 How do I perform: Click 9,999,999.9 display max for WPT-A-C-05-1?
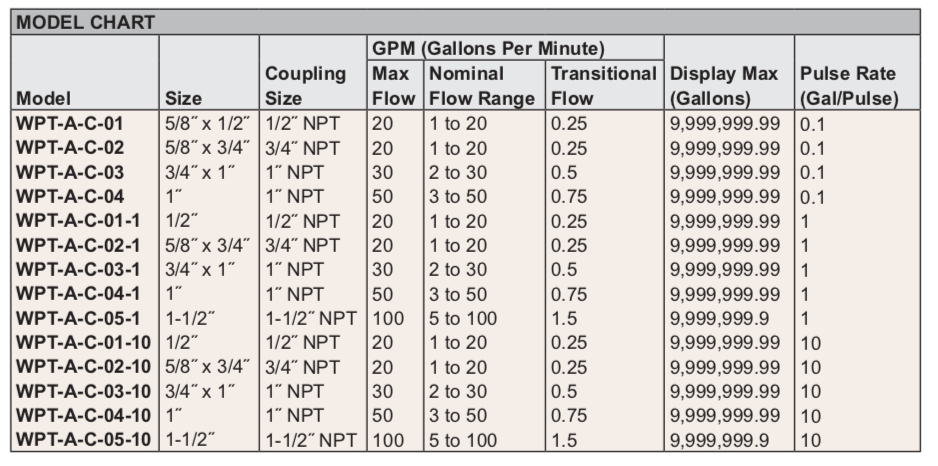(714, 320)
